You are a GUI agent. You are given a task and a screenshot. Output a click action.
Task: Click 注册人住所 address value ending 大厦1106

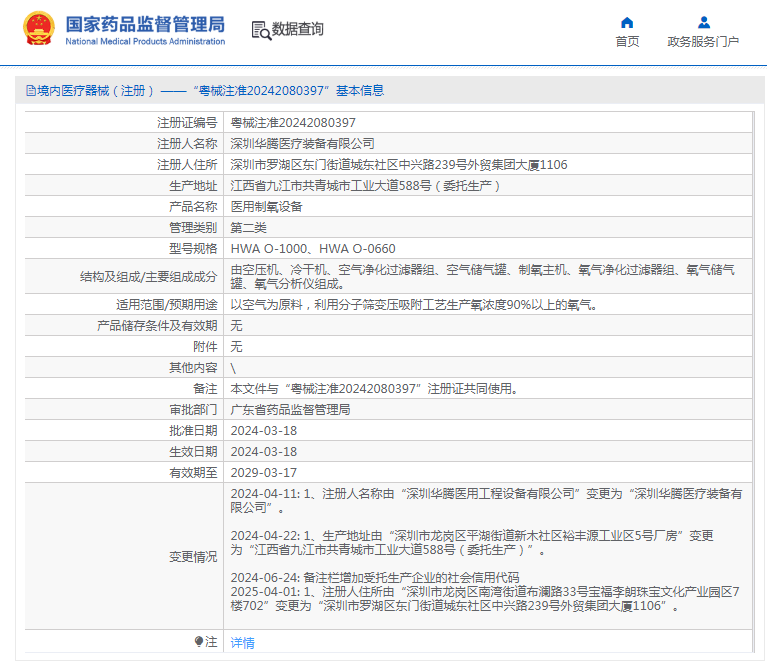click(x=399, y=165)
